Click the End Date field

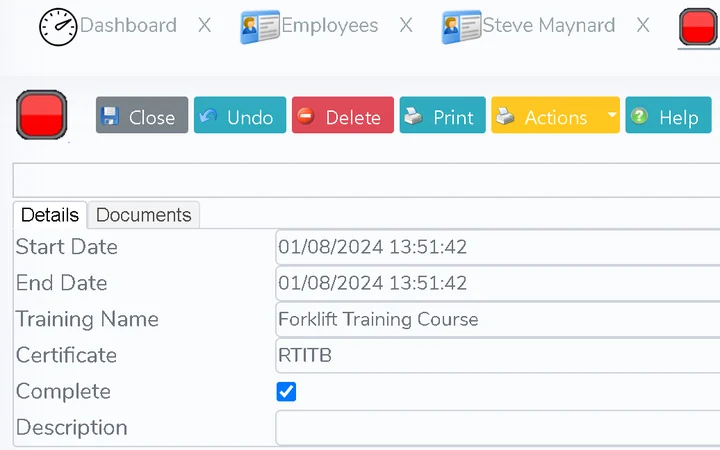coord(498,283)
